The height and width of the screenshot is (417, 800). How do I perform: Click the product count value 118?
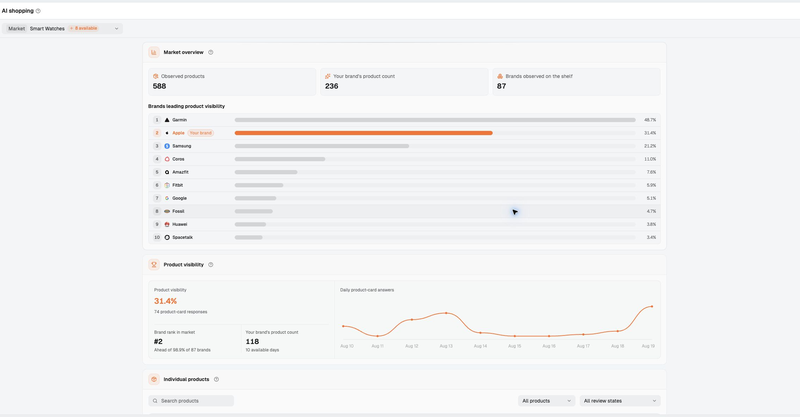pyautogui.click(x=252, y=341)
